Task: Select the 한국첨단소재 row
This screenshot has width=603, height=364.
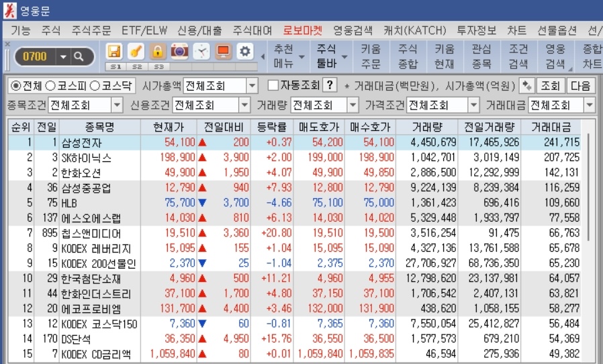Action: pyautogui.click(x=295, y=278)
